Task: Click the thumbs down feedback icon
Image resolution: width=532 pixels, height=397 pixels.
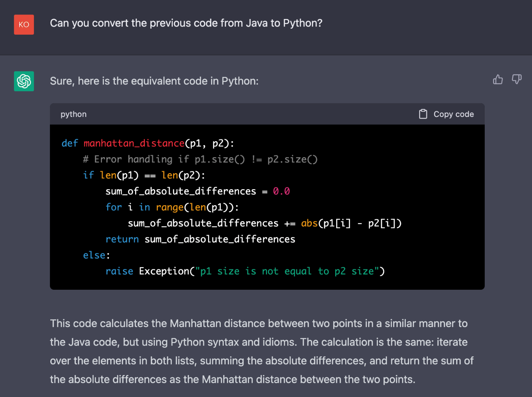Action: pos(516,79)
